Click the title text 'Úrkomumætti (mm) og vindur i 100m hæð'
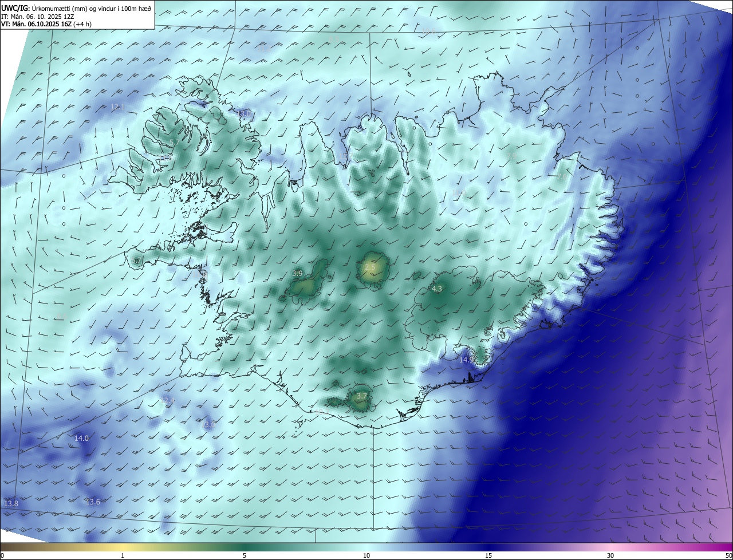This screenshot has width=733, height=560. pyautogui.click(x=92, y=8)
